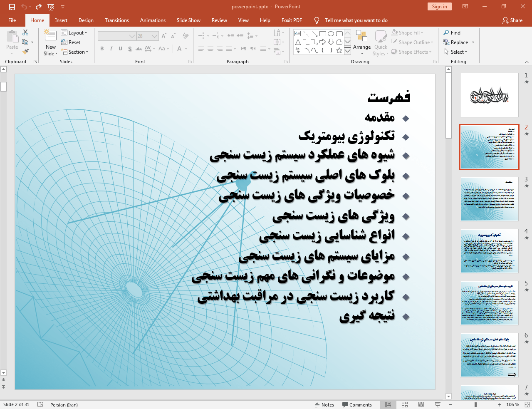
Task: Click the Arrange button
Action: [362, 42]
